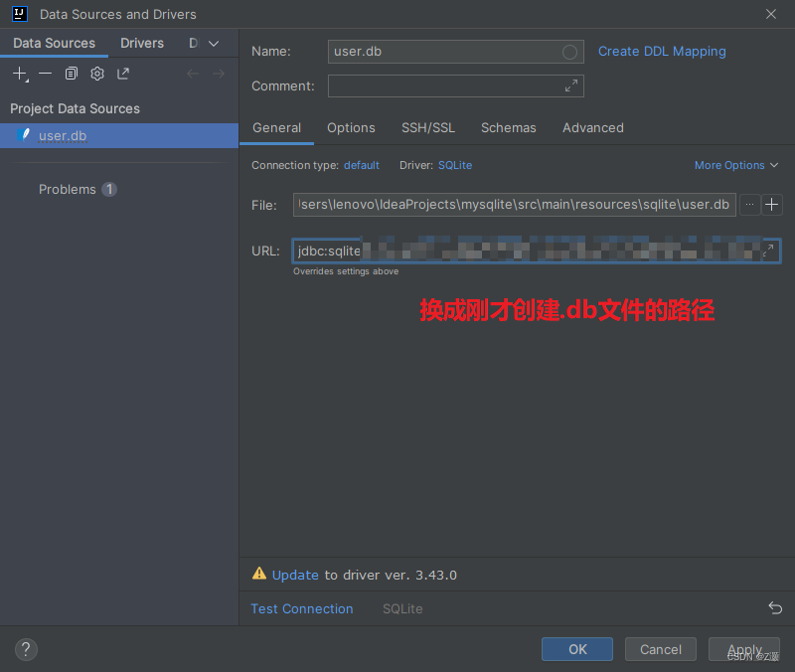Open help with question mark button
795x672 pixels.
(x=26, y=649)
